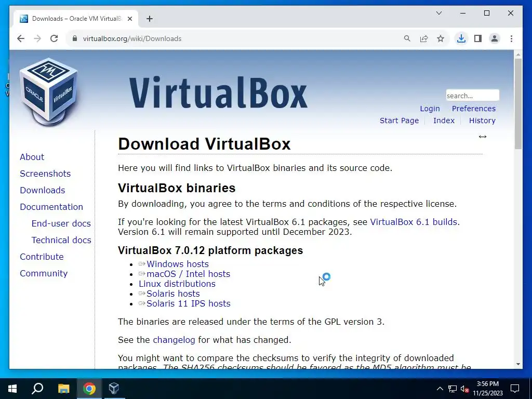Open tab search chevron in title bar
532x399 pixels.
(x=438, y=13)
